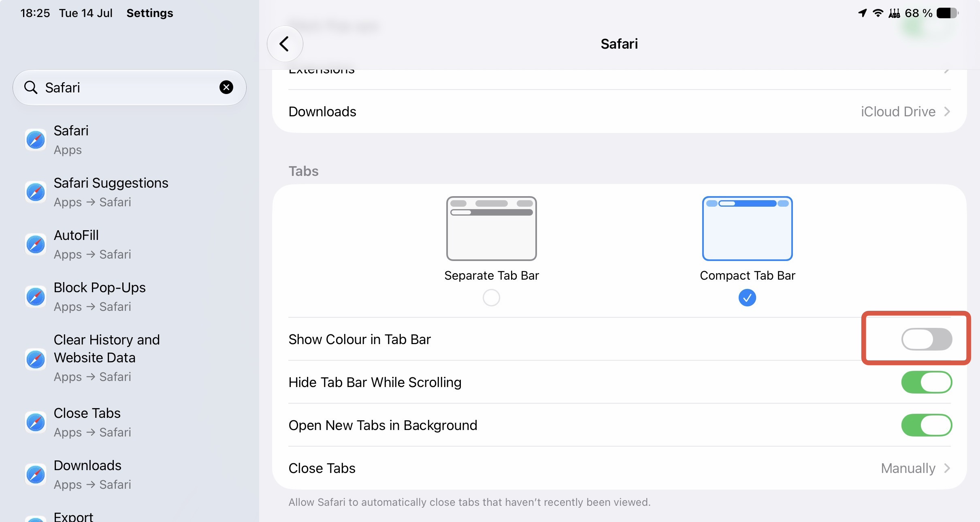Tap the Downloads row label in Safari settings
Image resolution: width=980 pixels, height=522 pixels.
click(322, 111)
